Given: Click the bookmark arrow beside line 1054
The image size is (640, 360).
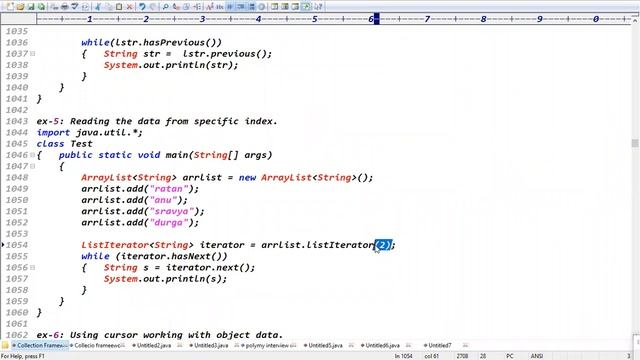Looking at the screenshot, I should [x=3, y=244].
